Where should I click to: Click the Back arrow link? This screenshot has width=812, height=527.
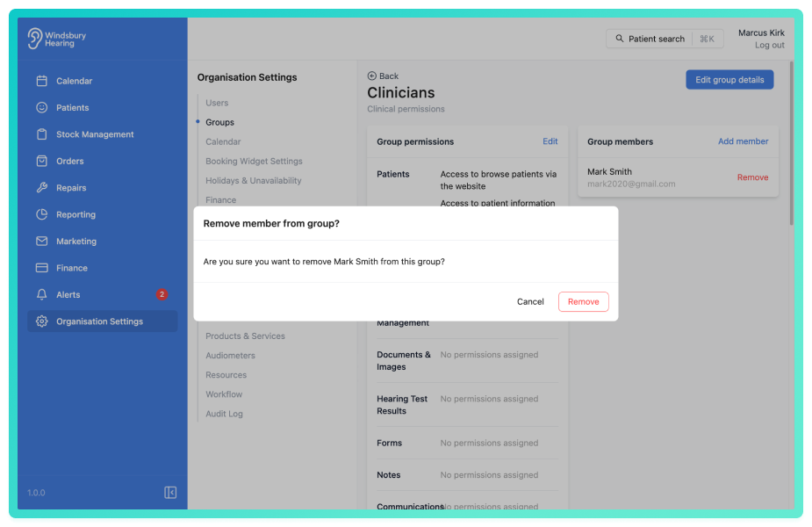[383, 76]
